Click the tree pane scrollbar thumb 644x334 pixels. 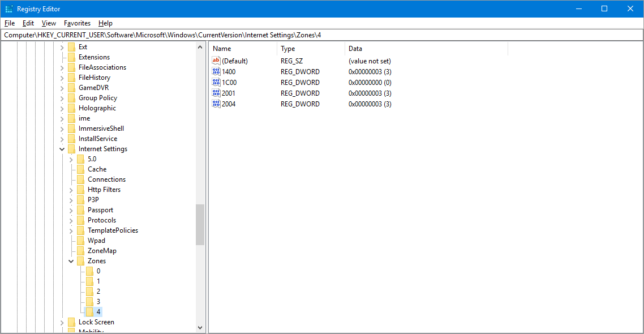(200, 225)
